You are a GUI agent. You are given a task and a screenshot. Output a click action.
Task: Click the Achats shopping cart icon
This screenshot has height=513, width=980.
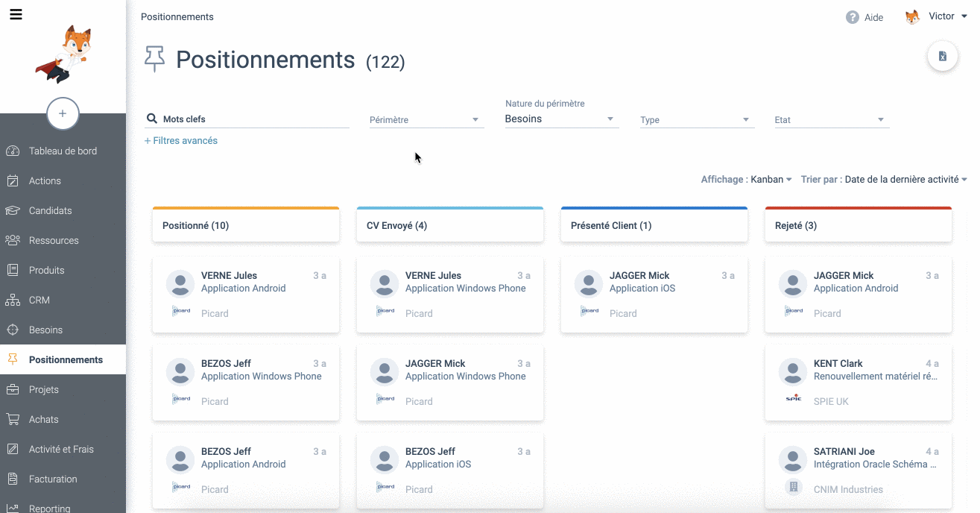click(13, 419)
